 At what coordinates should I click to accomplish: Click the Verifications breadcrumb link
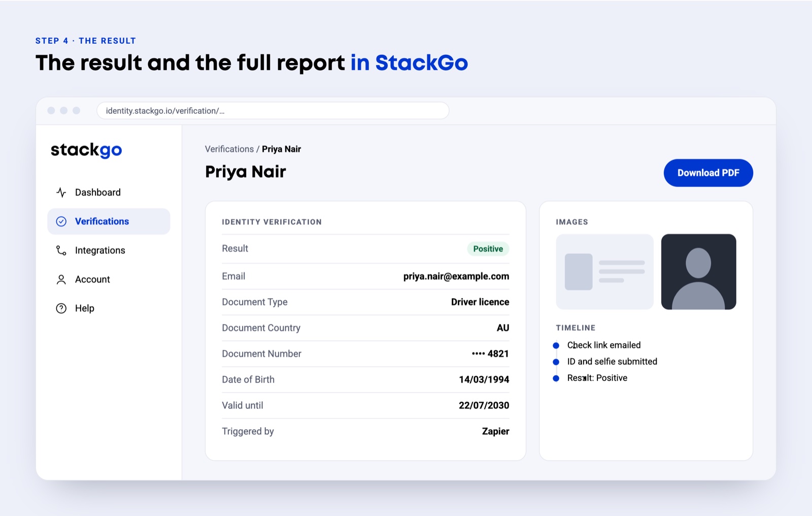[x=229, y=149]
